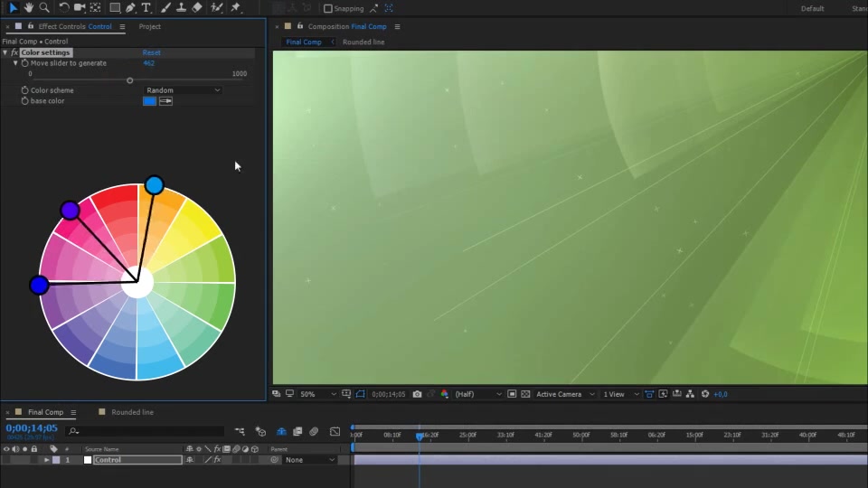868x488 pixels.
Task: Click the snap collapsed-layer features icon beside Snapping
Action: tap(389, 8)
